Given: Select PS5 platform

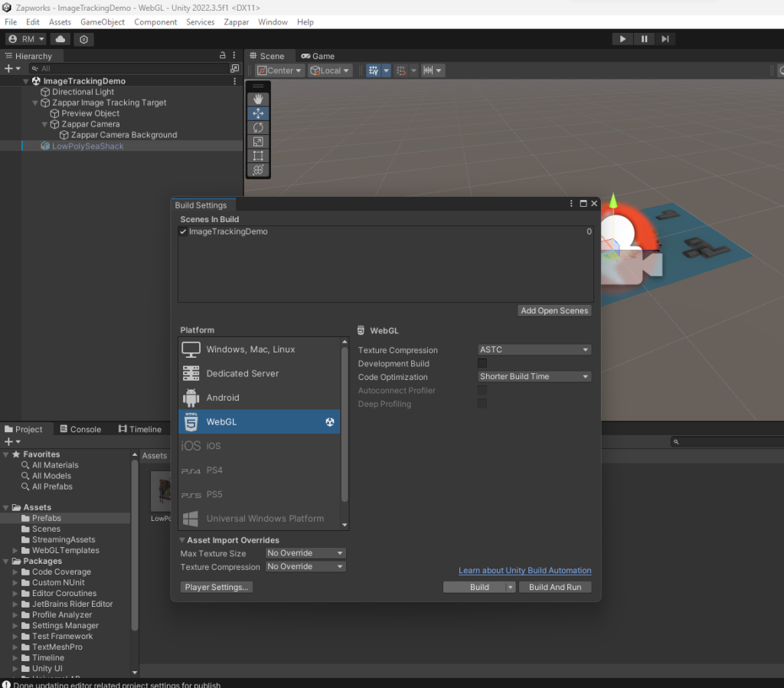Looking at the screenshot, I should [259, 494].
